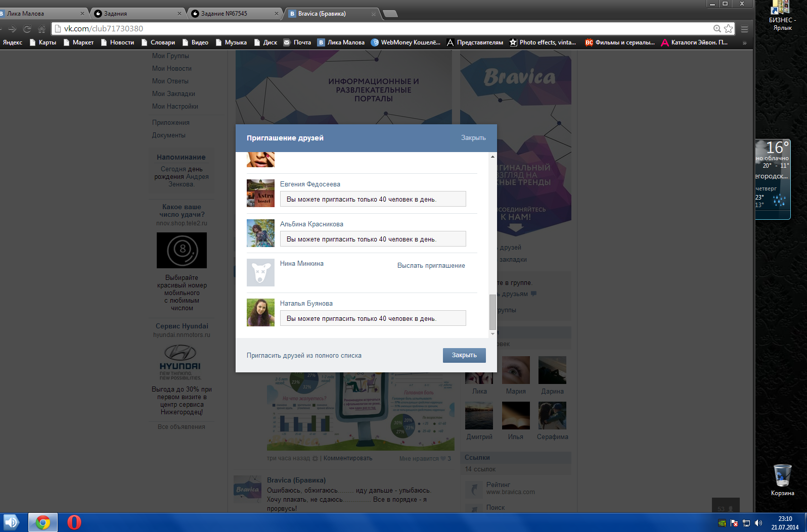807x532 pixels.
Task: Open a new tab with the tab button
Action: pos(390,14)
